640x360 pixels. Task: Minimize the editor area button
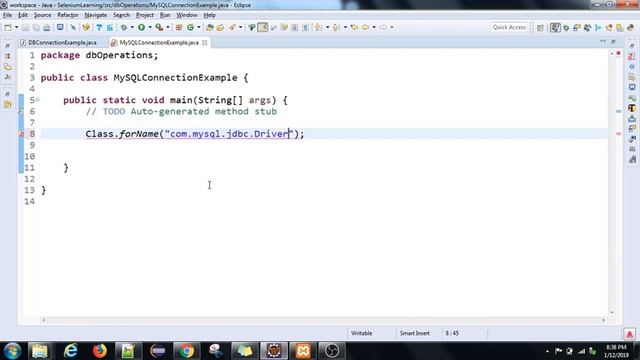603,42
